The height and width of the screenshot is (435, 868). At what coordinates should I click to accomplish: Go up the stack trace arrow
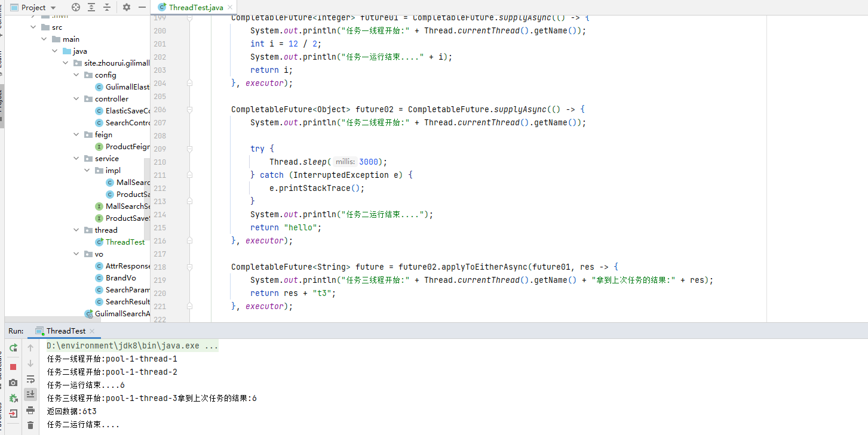click(30, 347)
